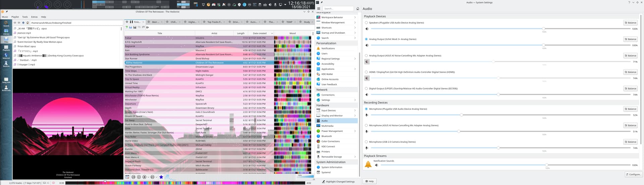The image size is (644, 185).
Task: Select the Playlists sidebar icon
Action: pyautogui.click(x=6, y=48)
